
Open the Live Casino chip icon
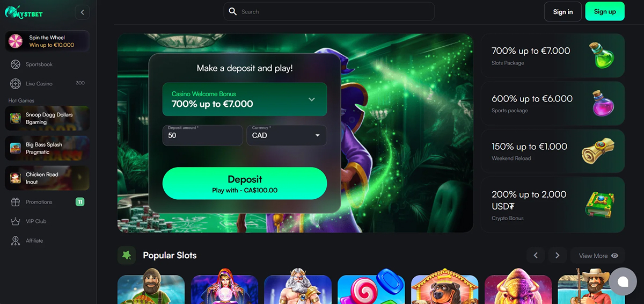tap(16, 84)
